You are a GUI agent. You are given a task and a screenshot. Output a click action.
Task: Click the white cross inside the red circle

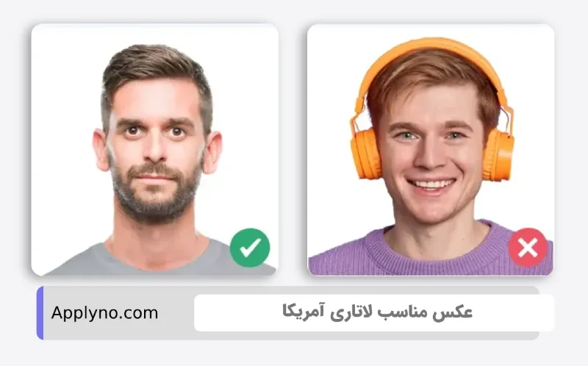[528, 248]
